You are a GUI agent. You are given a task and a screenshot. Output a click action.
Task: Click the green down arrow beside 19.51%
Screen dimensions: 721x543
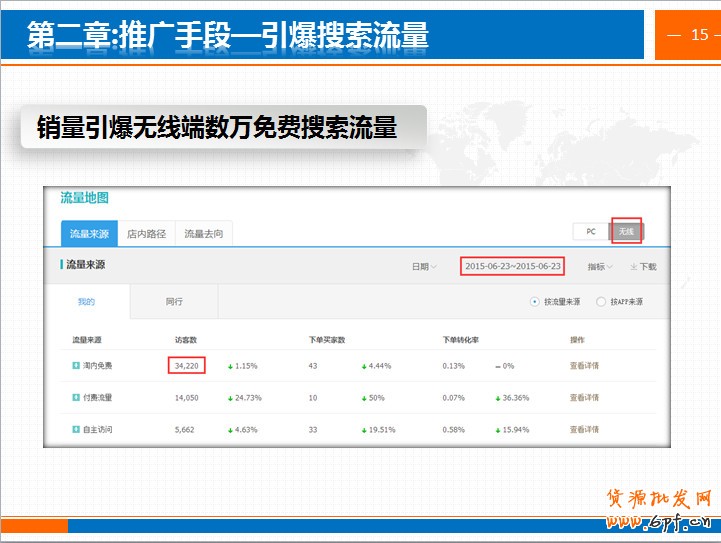coord(365,430)
